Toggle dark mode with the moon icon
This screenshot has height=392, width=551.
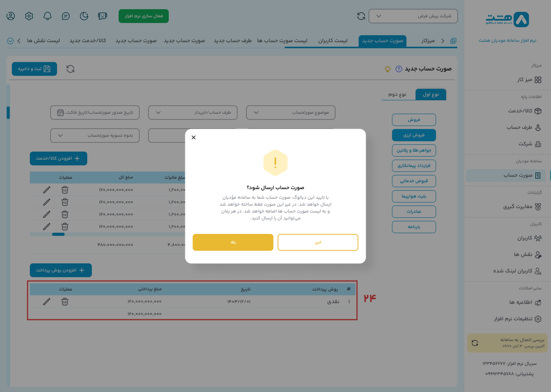84,16
